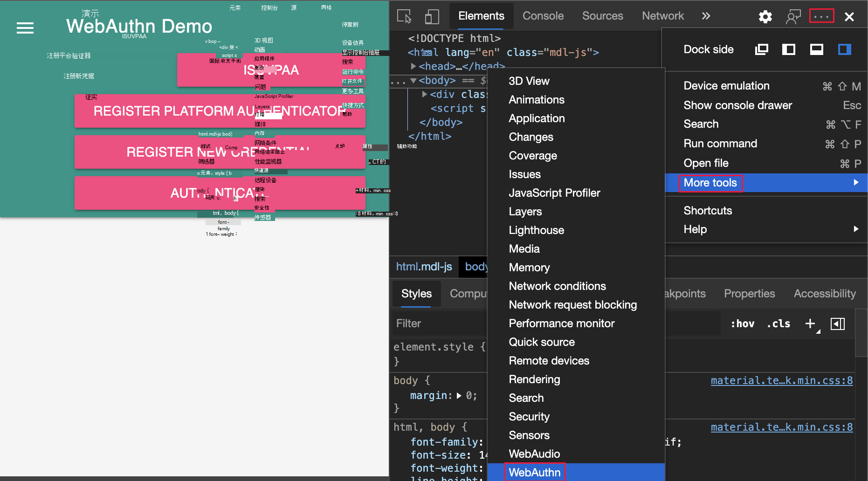The image size is (868, 481).
Task: Open Layers tool
Action: (x=576, y=212)
